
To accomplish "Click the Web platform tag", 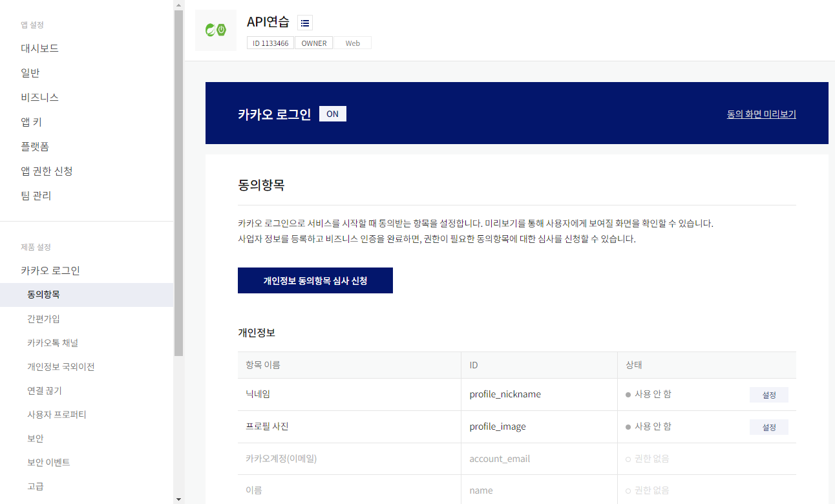I will point(353,43).
